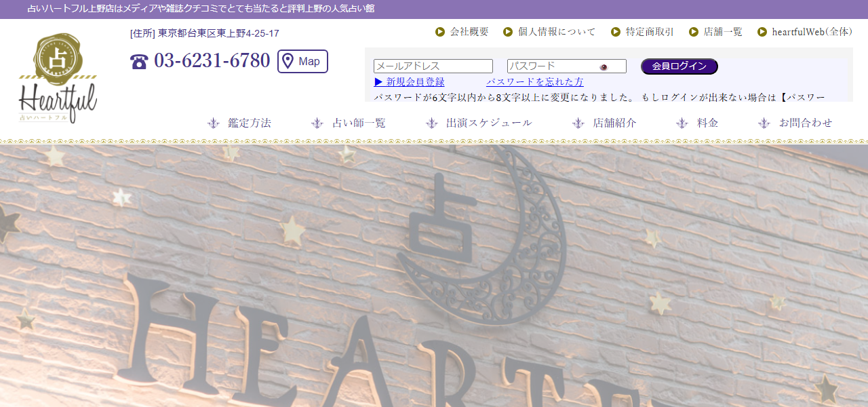Click the arrow icon beside 特定商取引
The width and height of the screenshot is (868, 407).
[616, 32]
